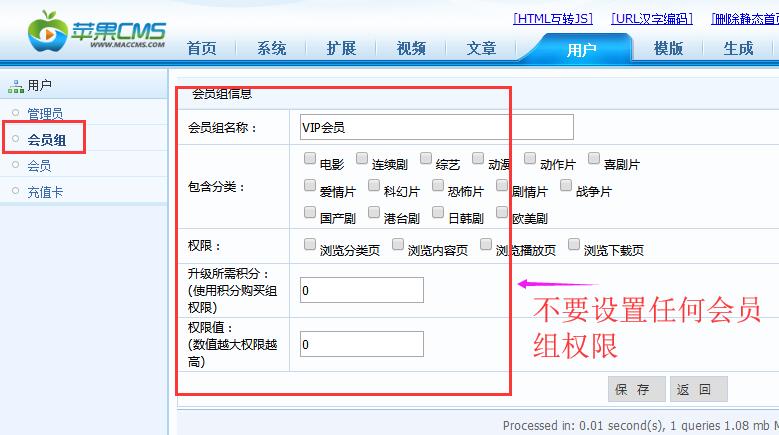Open 会员 sidebar entry
Screen dimensions: 779x435
pyautogui.click(x=39, y=165)
